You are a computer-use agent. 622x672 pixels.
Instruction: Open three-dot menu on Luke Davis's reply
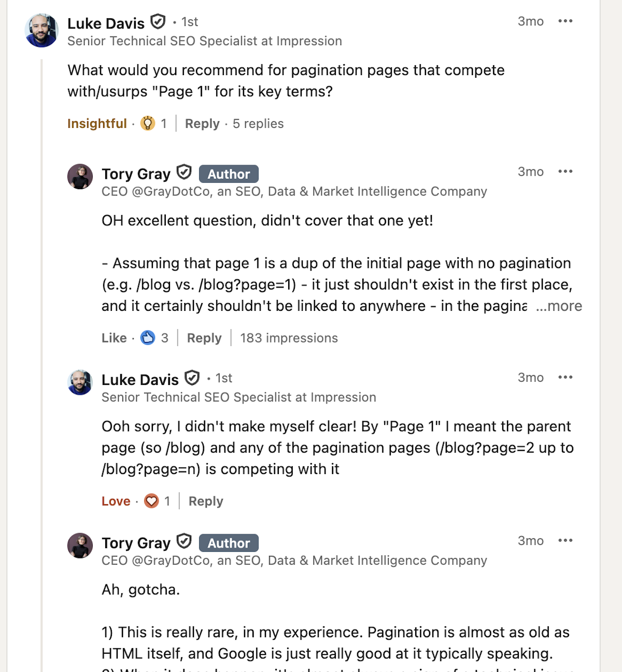coord(565,377)
